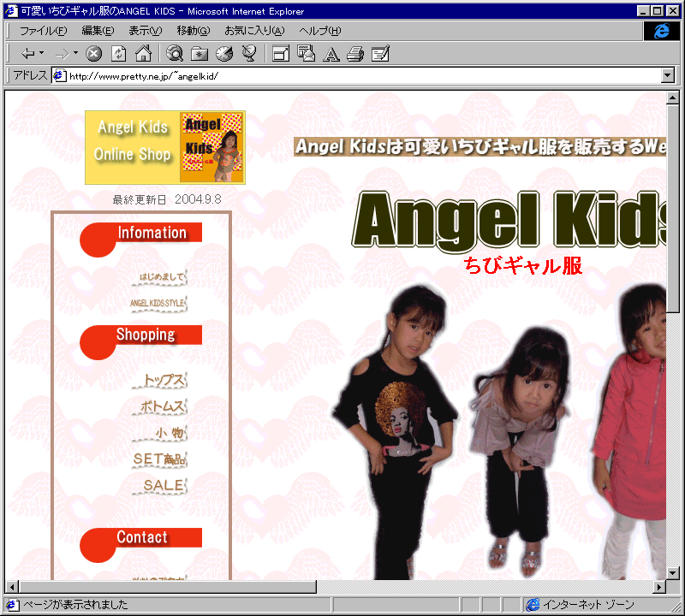Open the SALE shopping link
The width and height of the screenshot is (685, 616).
point(159,485)
